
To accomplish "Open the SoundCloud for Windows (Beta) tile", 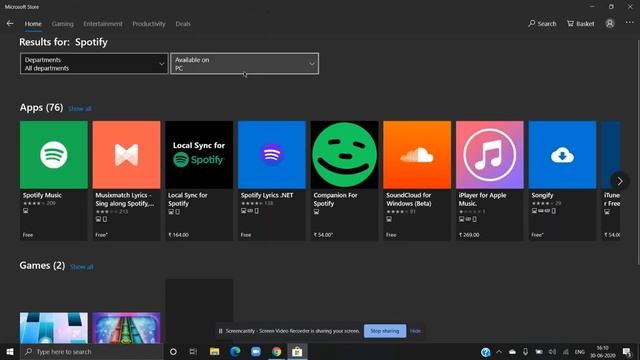I will coord(417,180).
